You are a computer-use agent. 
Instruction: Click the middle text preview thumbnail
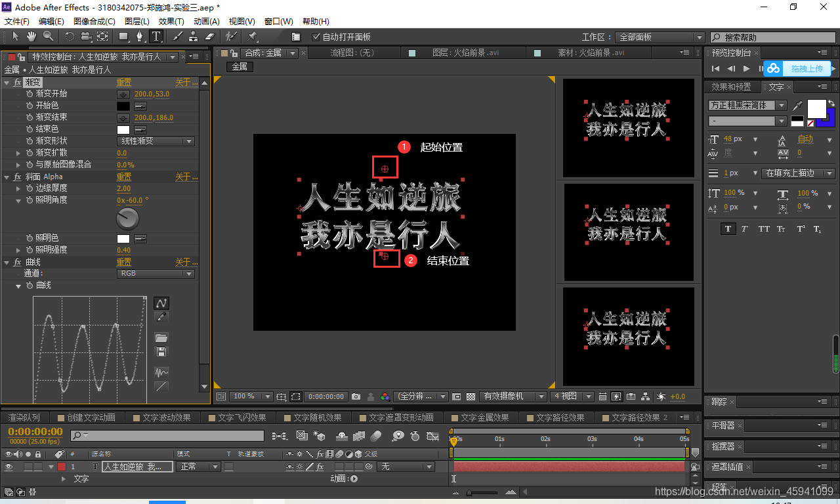click(x=628, y=232)
